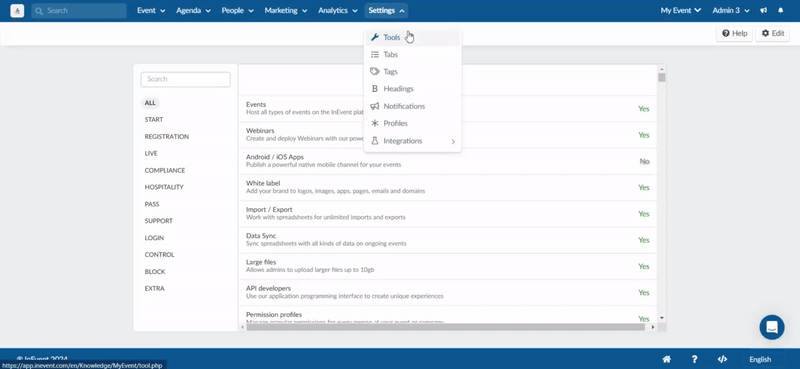Select Profiles from Settings menu
The height and width of the screenshot is (369, 800).
(x=413, y=124)
